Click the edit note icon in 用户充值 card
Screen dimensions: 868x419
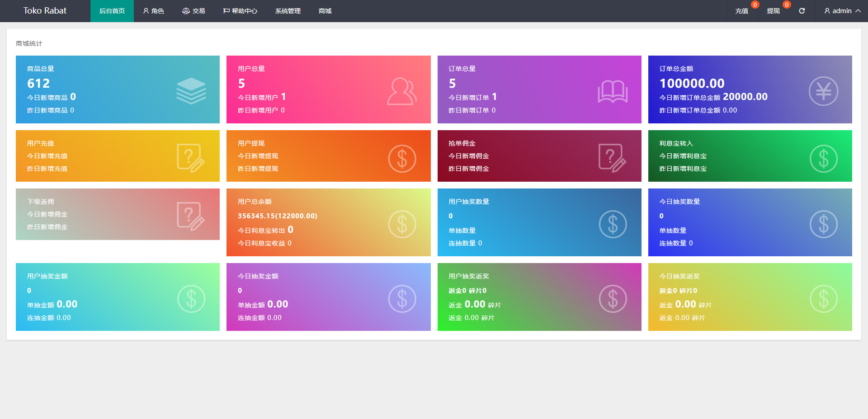190,158
